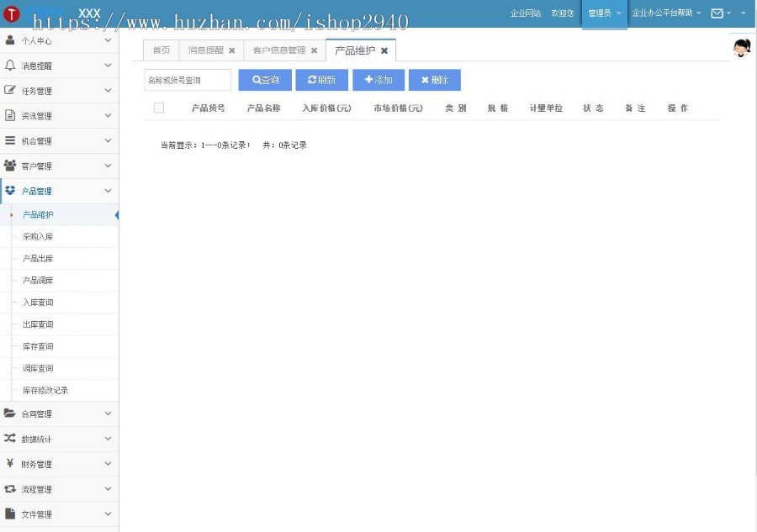The width and height of the screenshot is (757, 532).
Task: Click the 名称或货号查询 search input field
Action: [x=187, y=79]
